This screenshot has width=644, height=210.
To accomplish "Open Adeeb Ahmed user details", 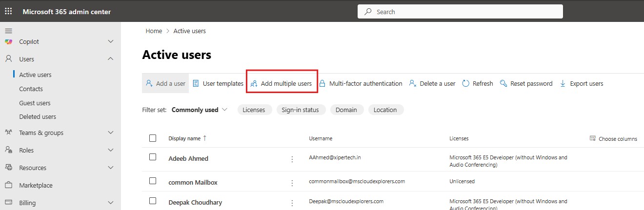I will 188,158.
